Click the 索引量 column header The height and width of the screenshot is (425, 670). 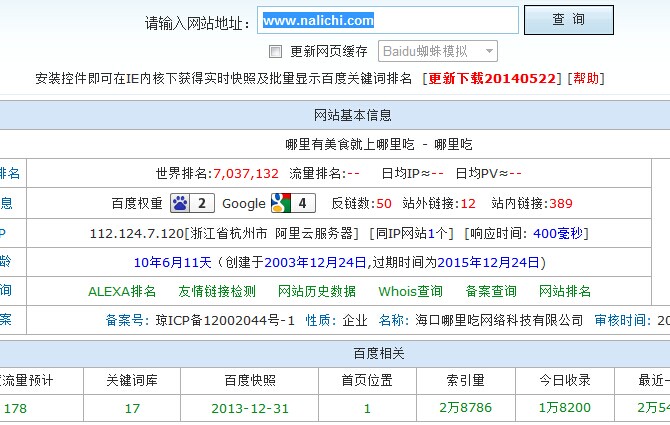click(465, 380)
